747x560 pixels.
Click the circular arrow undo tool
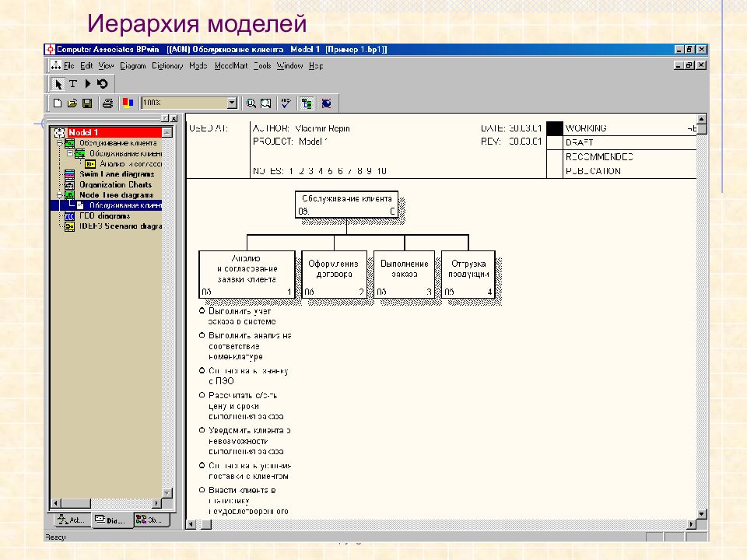[x=103, y=84]
